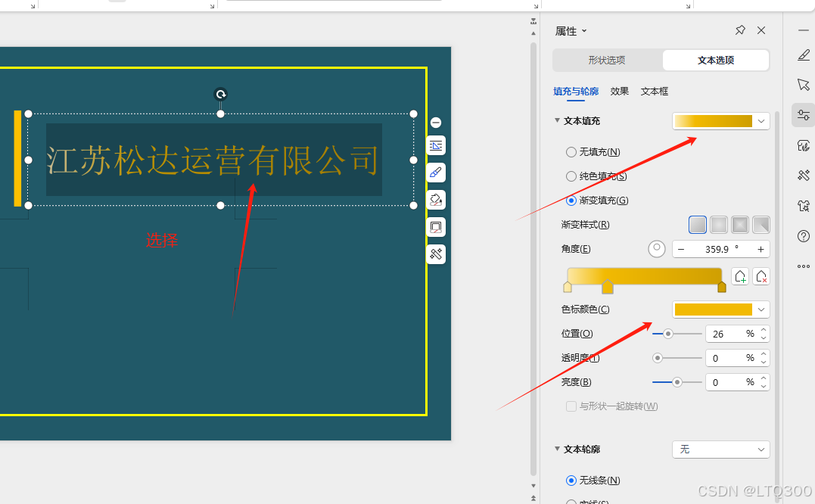
Task: Open the right sidebar ruler-and-pencil tools icon
Action: (804, 176)
